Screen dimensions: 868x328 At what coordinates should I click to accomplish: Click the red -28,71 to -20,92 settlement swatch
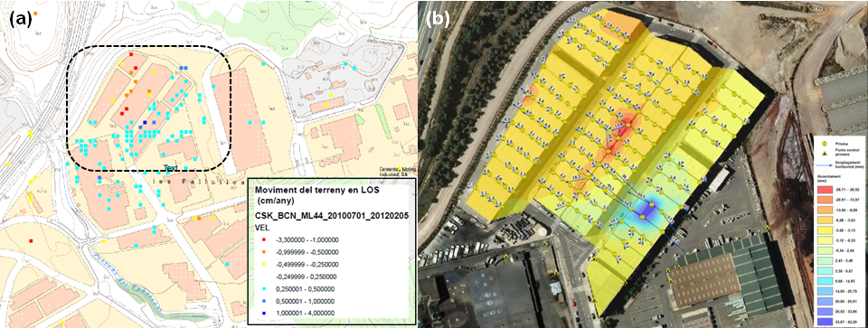tap(825, 190)
